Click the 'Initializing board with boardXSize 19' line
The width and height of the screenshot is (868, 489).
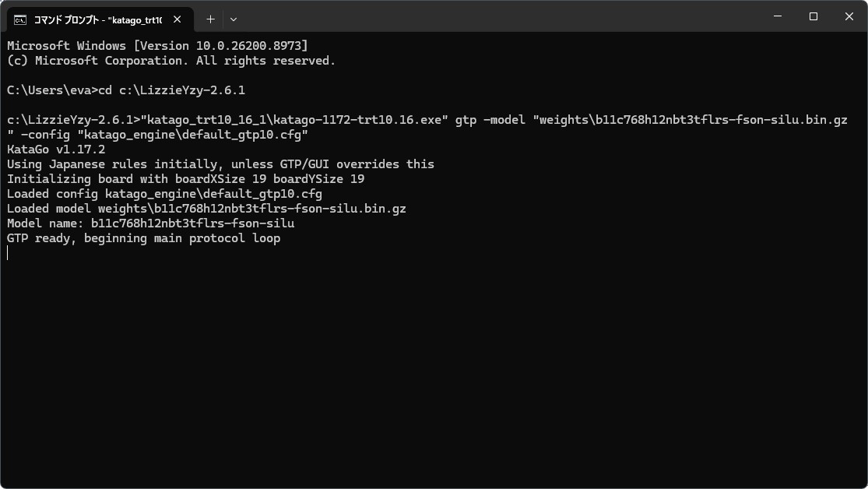tap(185, 179)
